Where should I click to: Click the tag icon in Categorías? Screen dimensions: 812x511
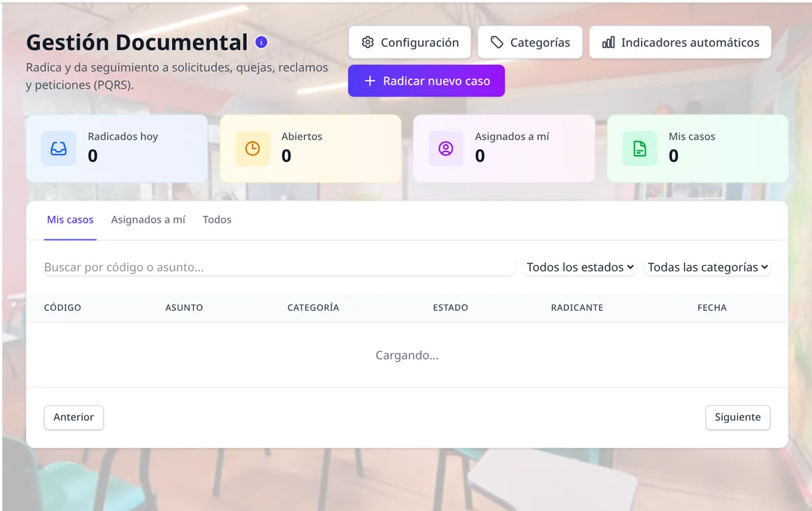point(497,43)
